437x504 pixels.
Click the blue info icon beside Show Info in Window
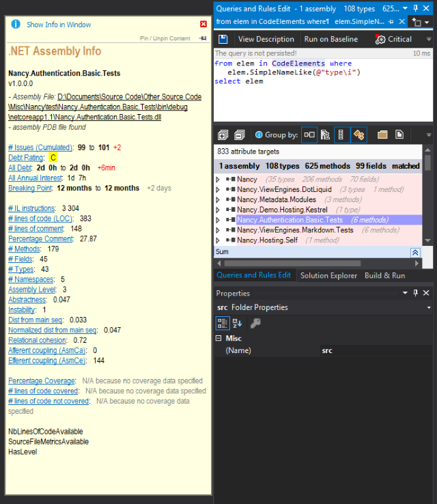click(x=16, y=24)
